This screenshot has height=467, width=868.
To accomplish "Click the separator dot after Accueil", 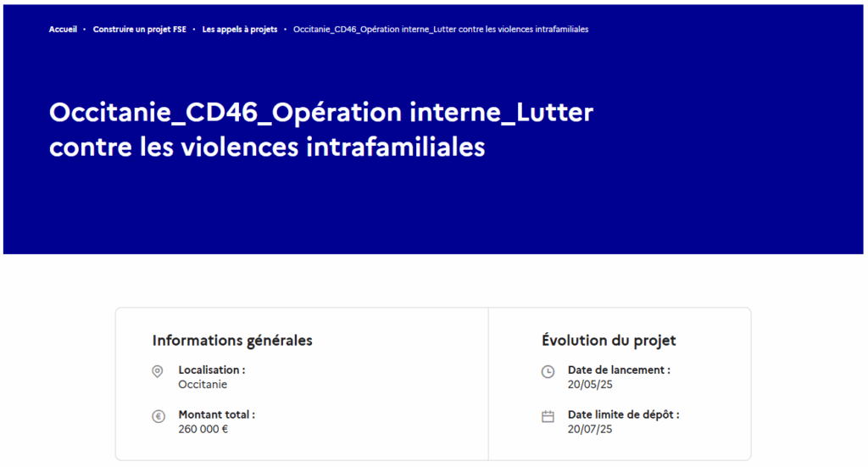I will (x=85, y=29).
